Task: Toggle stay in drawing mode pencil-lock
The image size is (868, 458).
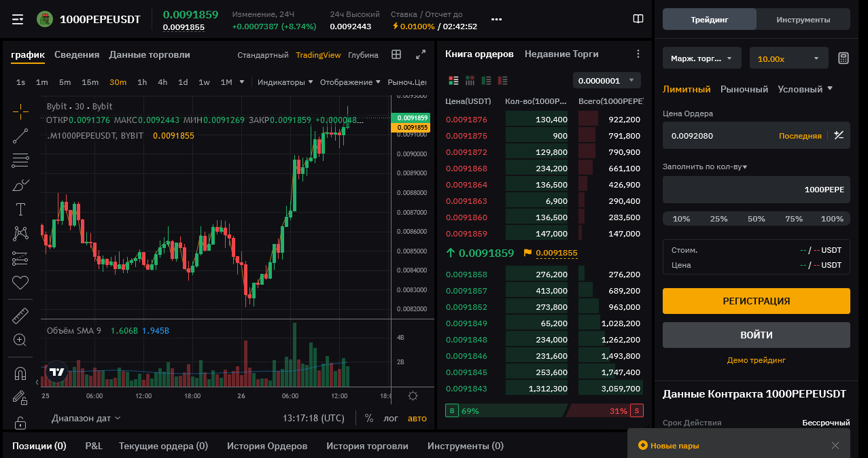Action: [x=20, y=398]
